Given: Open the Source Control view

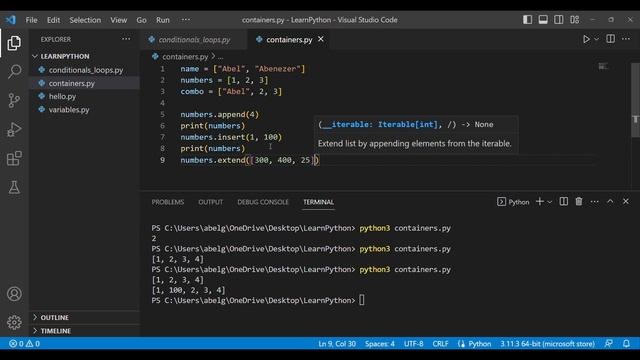Looking at the screenshot, I should click(14, 100).
